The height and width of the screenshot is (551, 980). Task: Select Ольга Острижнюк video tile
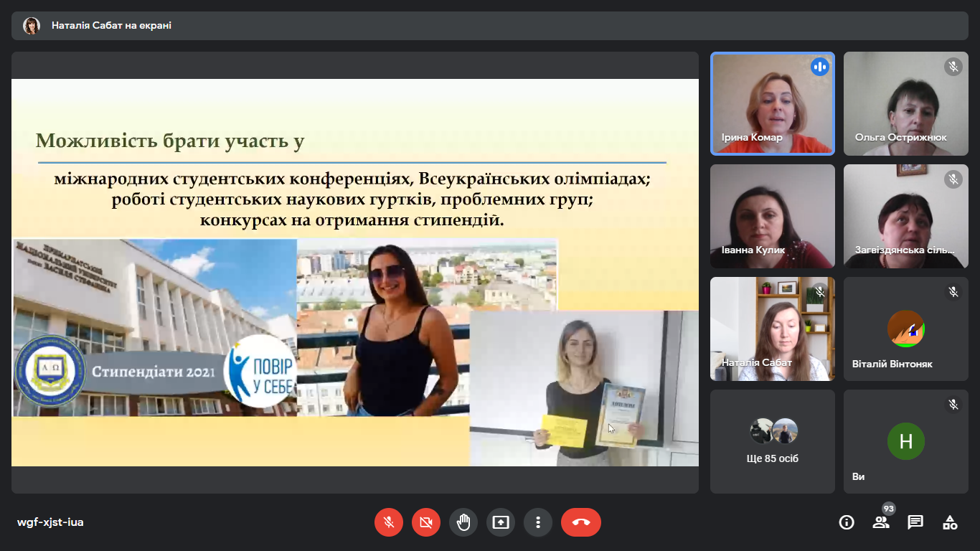coord(905,103)
